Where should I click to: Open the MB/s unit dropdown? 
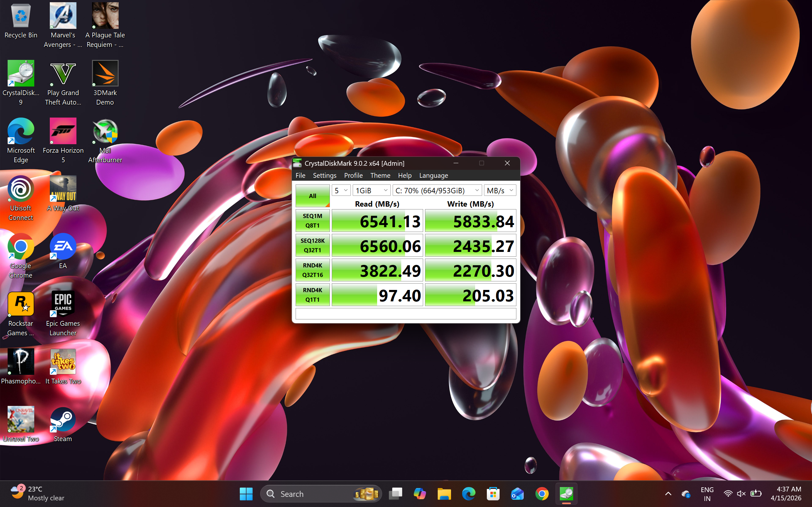click(x=500, y=190)
